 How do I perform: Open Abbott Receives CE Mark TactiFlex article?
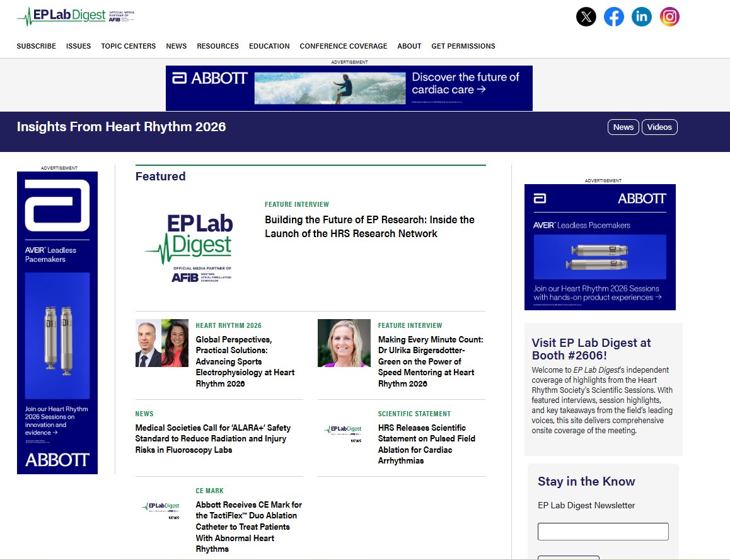[248, 527]
